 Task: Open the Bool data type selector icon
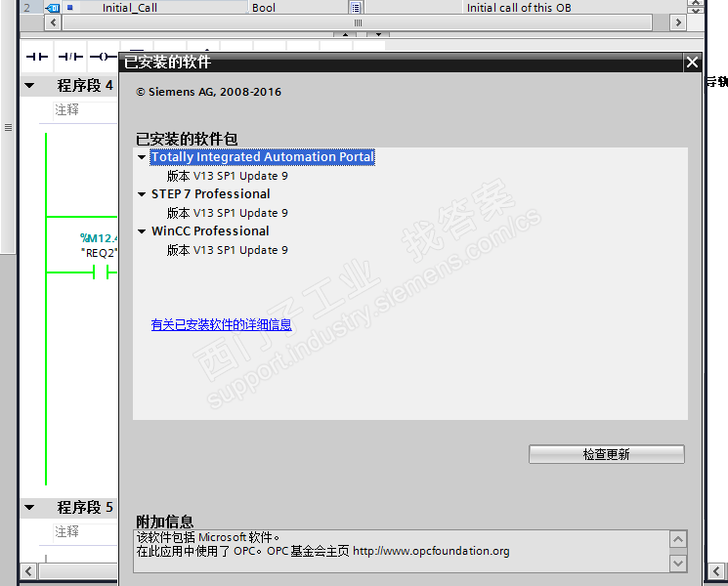pos(355,8)
